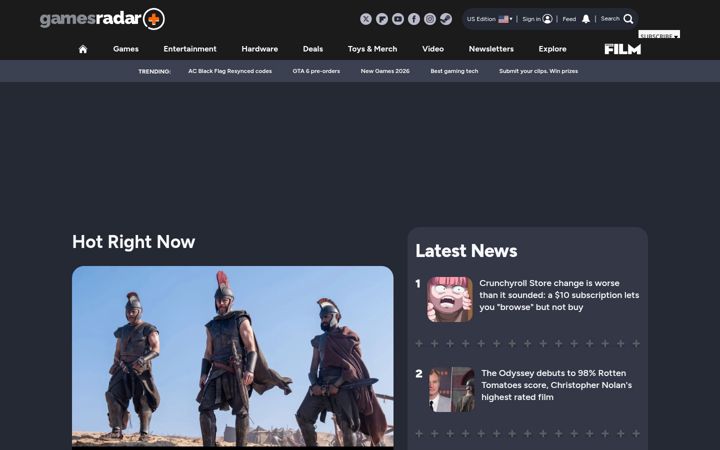The image size is (720, 450).
Task: Click the Hot Right Now heading
Action: 134,242
